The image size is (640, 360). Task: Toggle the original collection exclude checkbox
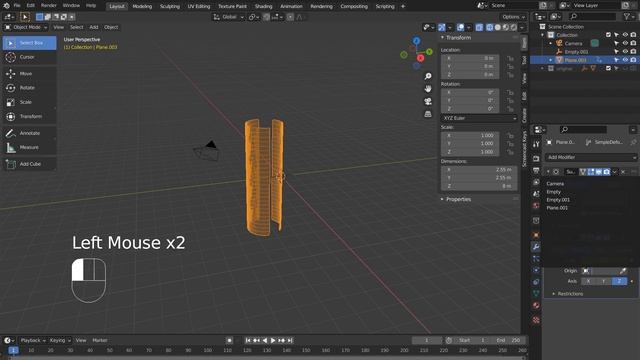tap(608, 69)
